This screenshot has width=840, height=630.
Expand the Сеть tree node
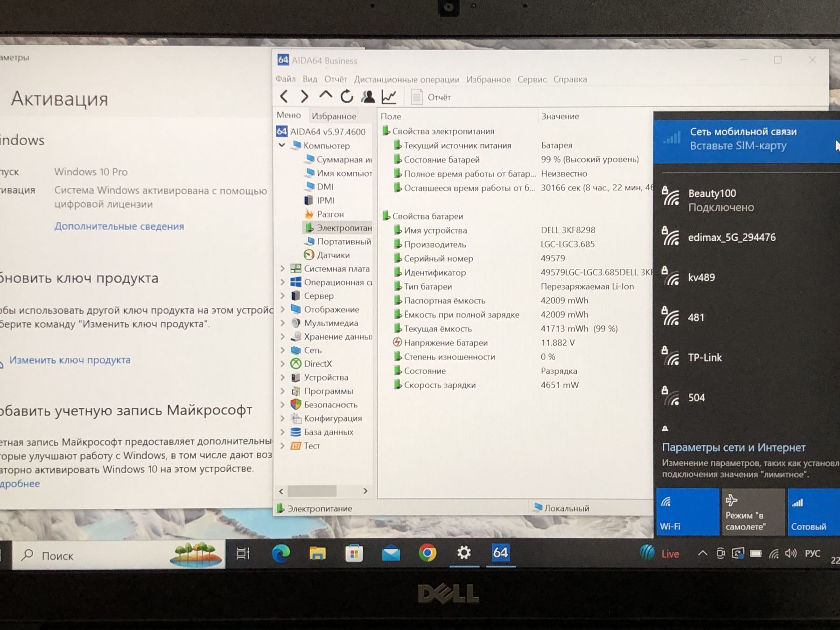tap(282, 350)
